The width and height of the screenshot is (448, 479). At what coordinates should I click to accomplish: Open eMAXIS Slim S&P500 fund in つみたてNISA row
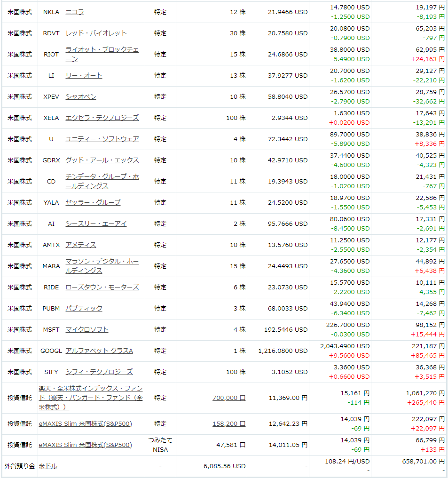[x=85, y=445]
